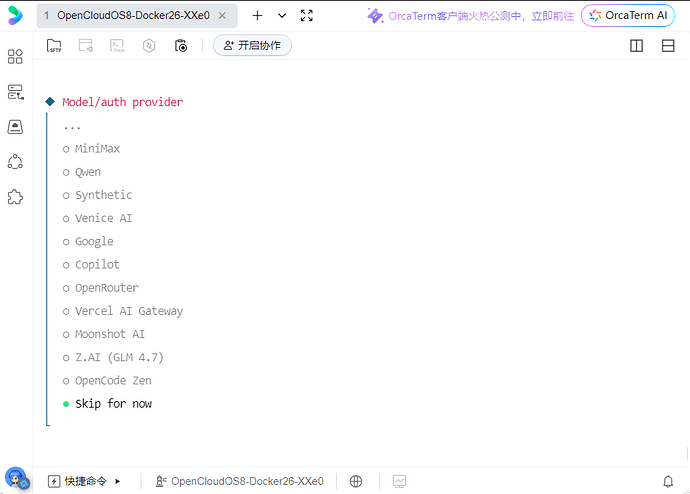This screenshot has height=494, width=690.
Task: Select the Venice AI provider option
Action: point(97,218)
